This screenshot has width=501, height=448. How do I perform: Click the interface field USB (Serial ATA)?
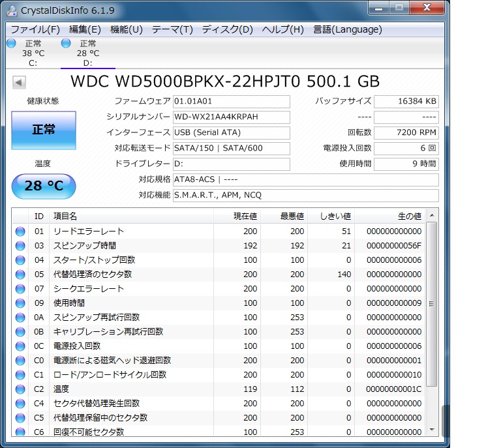pos(232,133)
